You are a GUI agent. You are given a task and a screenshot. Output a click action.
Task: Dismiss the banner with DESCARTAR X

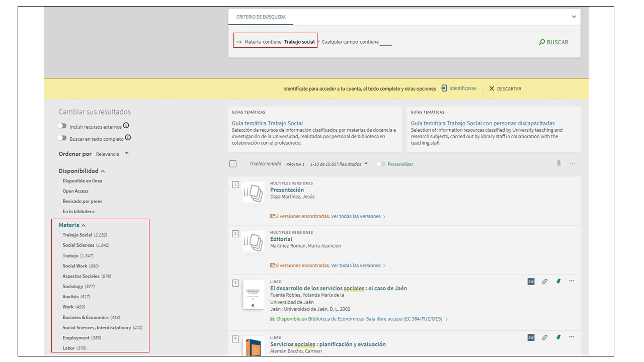point(492,88)
